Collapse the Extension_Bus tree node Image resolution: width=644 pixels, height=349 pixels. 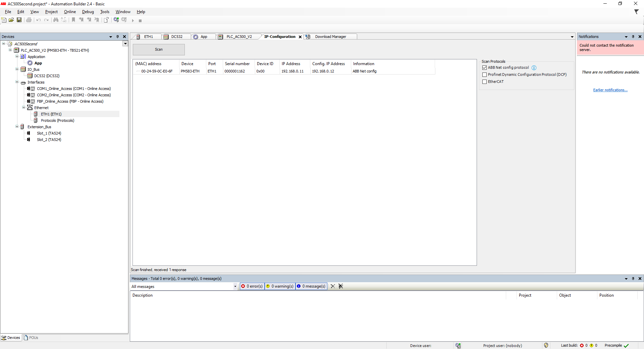17,127
